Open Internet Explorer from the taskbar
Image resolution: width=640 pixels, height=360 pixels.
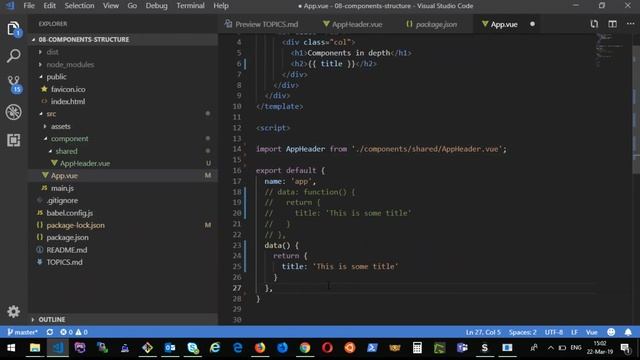(215, 348)
